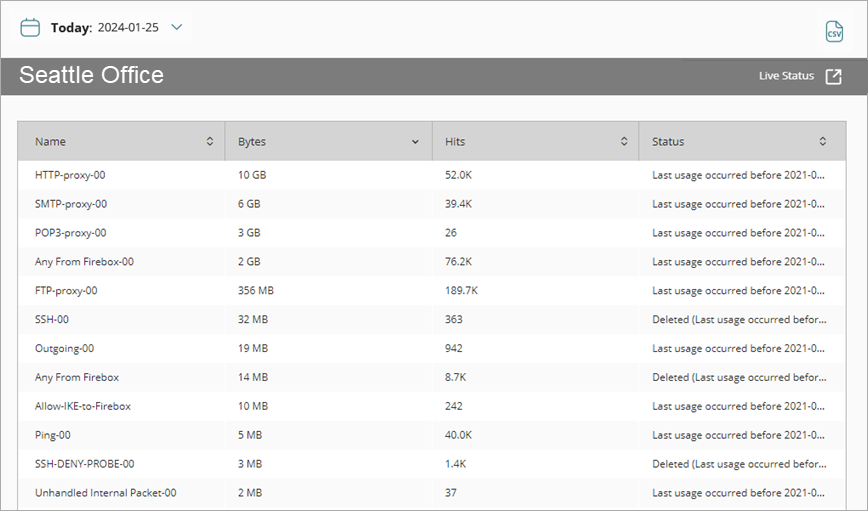The height and width of the screenshot is (511, 868).
Task: Click the Live Status link
Action: [x=786, y=76]
